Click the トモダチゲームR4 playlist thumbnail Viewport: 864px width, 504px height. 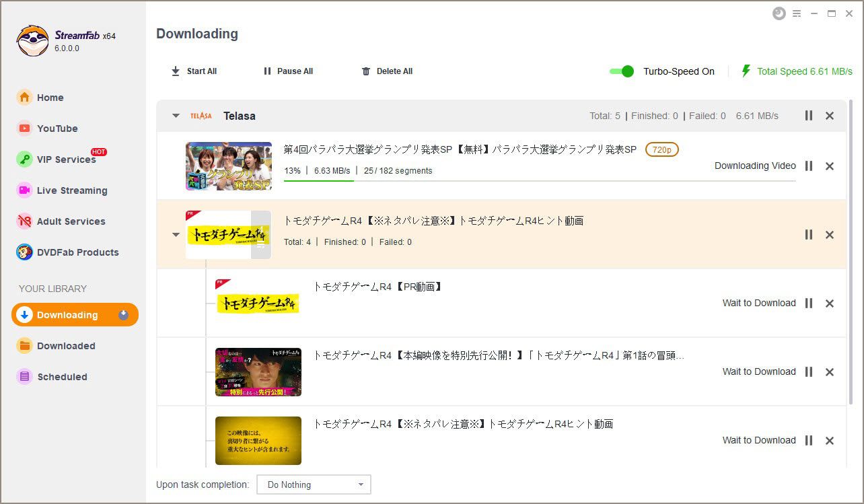tap(228, 235)
